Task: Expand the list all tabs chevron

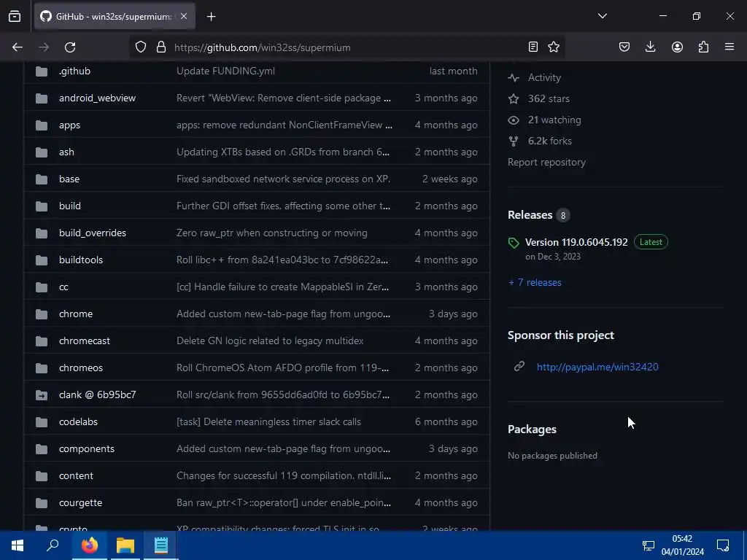Action: point(602,16)
